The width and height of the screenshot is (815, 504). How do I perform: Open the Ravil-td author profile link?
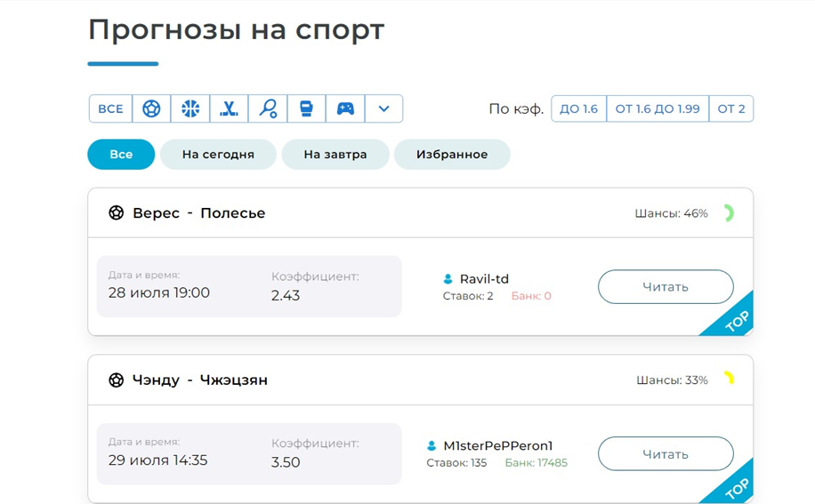pos(484,279)
